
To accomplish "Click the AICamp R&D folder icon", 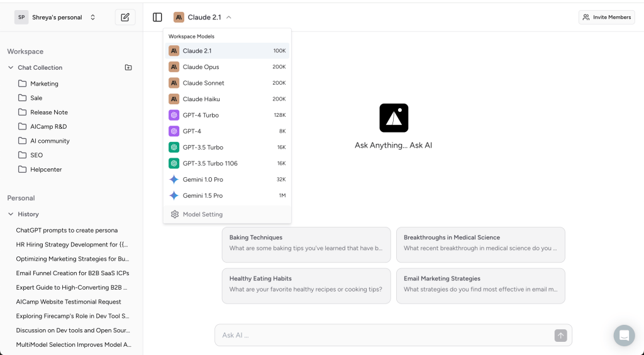I will pos(22,126).
